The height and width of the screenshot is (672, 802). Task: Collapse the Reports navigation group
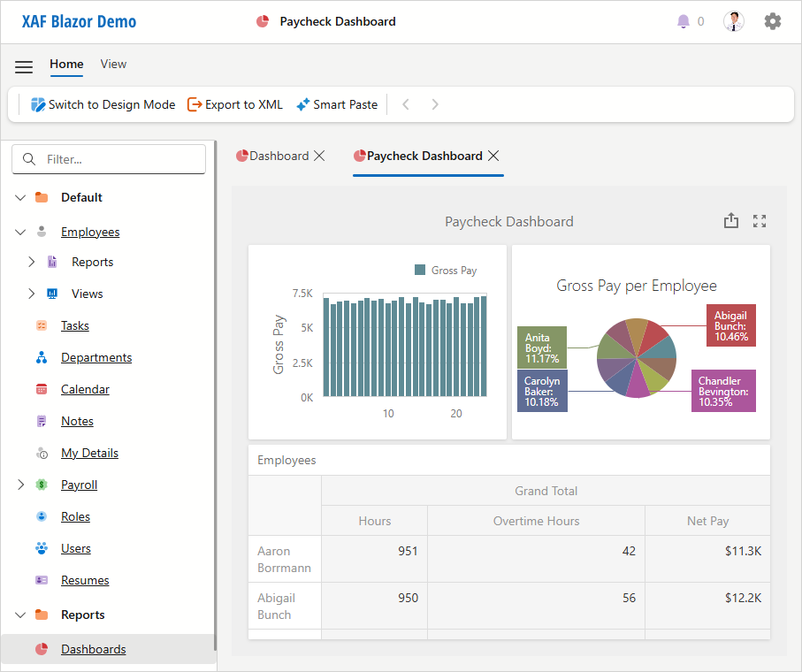20,615
